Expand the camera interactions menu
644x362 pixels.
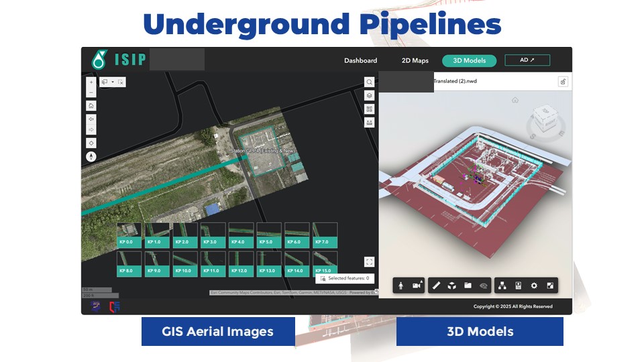click(417, 286)
